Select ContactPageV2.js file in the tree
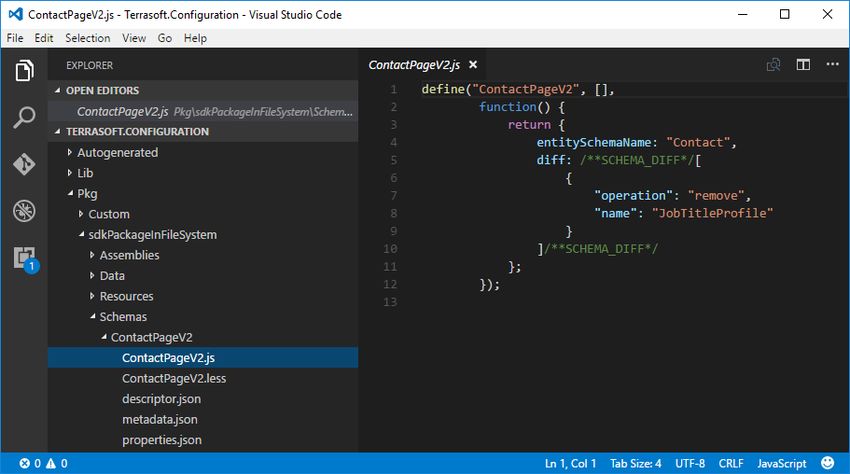 click(x=203, y=357)
